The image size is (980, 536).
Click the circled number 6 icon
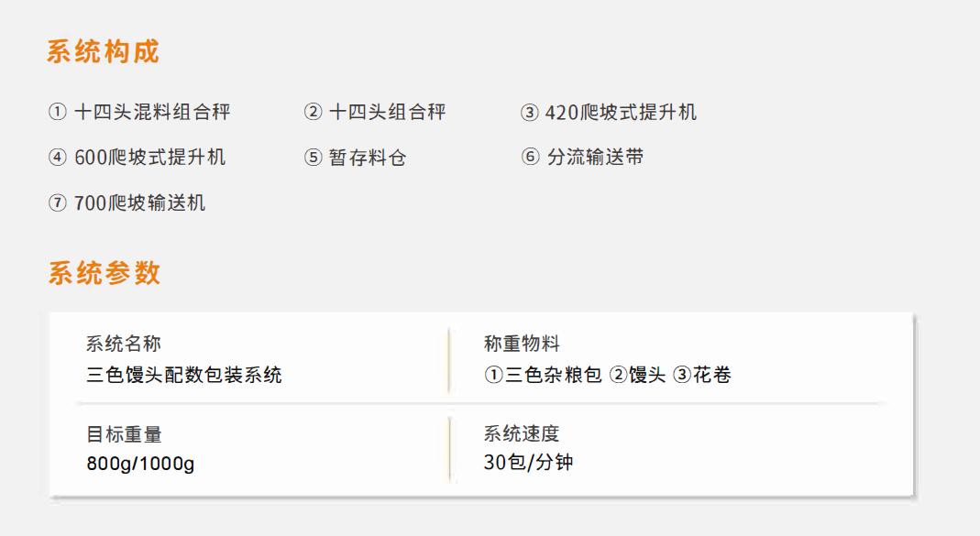pos(530,156)
